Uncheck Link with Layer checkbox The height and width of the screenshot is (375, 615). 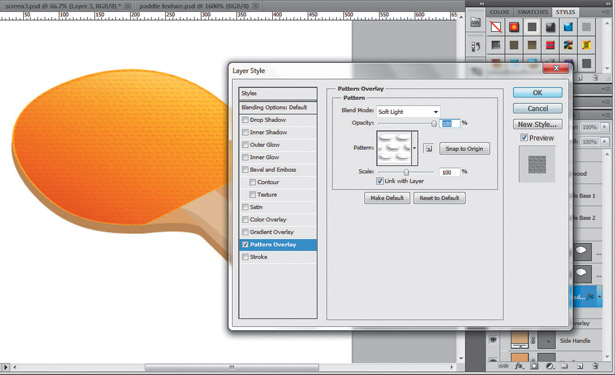379,181
